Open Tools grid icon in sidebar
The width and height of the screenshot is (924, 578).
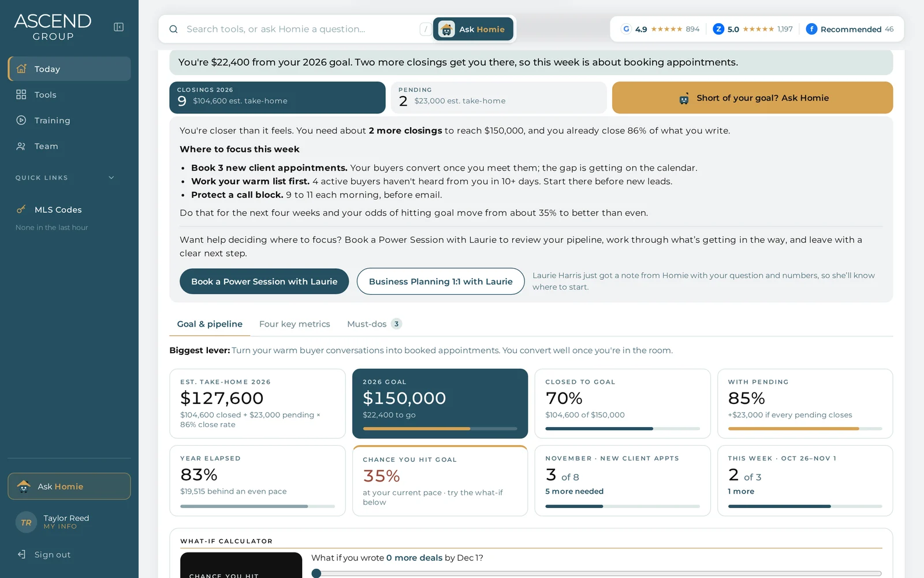tap(21, 94)
